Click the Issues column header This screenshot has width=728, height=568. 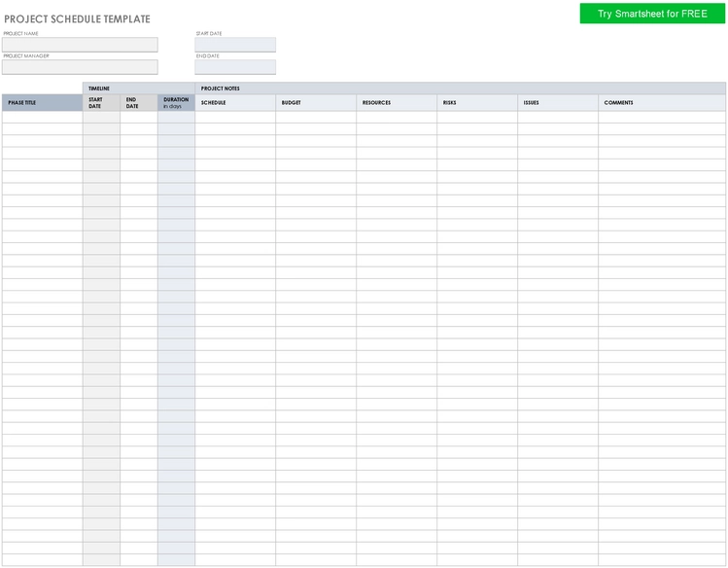(x=558, y=103)
